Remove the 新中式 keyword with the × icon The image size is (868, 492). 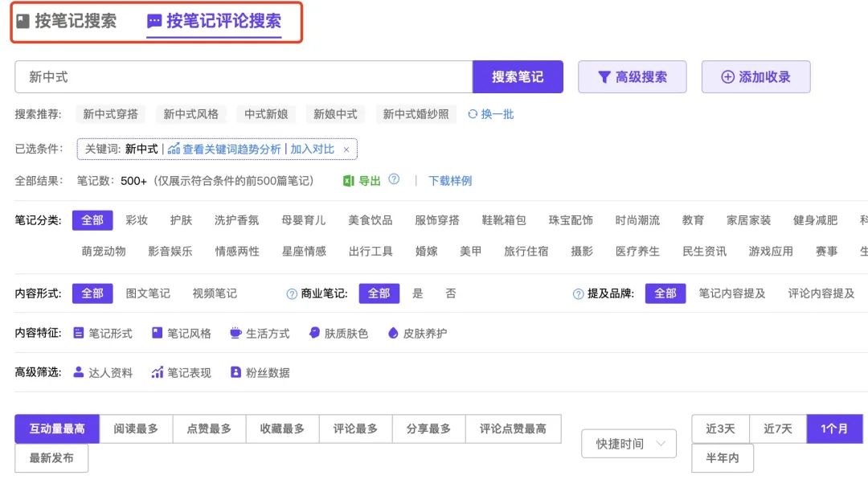pyautogui.click(x=346, y=150)
